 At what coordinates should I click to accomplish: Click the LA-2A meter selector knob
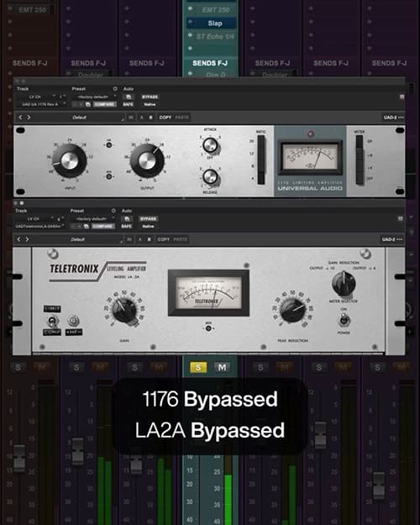[344, 283]
